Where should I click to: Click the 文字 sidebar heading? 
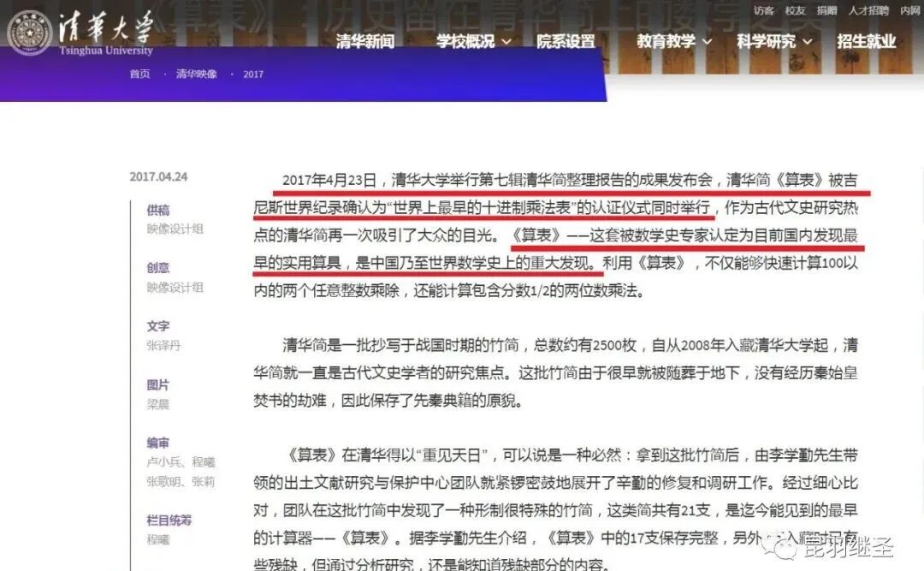(x=158, y=326)
